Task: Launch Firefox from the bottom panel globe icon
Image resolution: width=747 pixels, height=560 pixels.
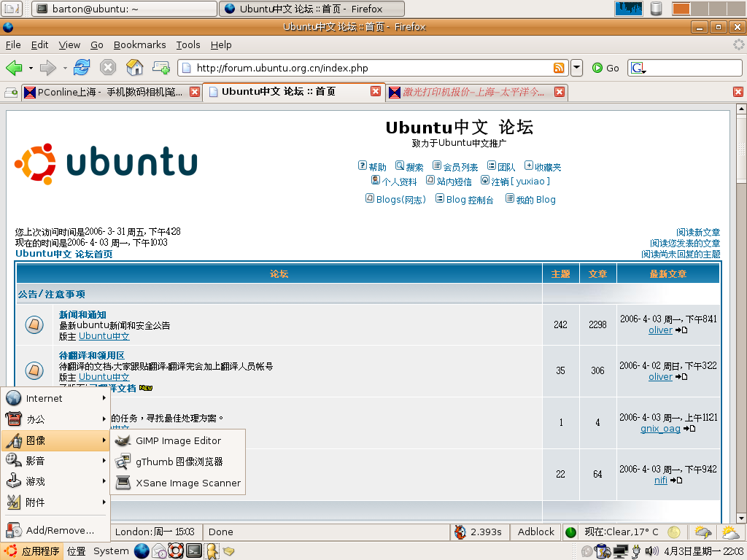Action: pos(142,551)
